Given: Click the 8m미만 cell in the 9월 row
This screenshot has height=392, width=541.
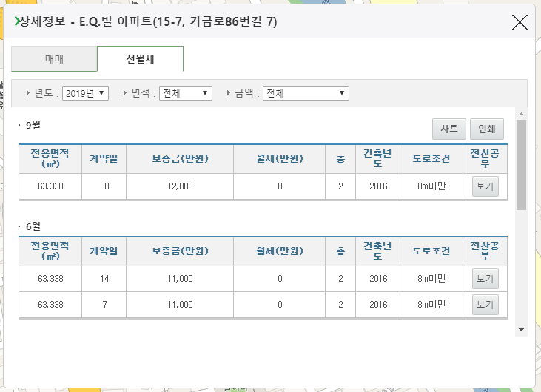Looking at the screenshot, I should [431, 186].
